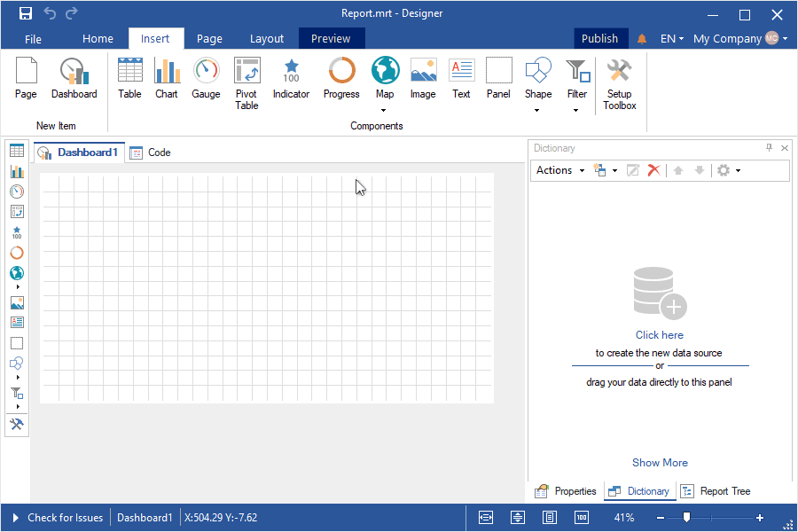Screen dimensions: 798x532
Task: Open the Actions dropdown in Dictionary
Action: 560,170
